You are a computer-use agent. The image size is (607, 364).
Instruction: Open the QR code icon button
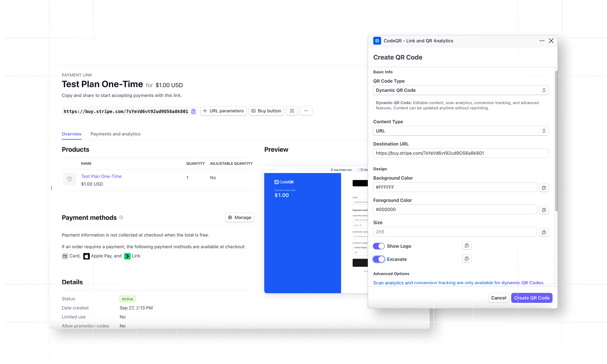point(292,111)
